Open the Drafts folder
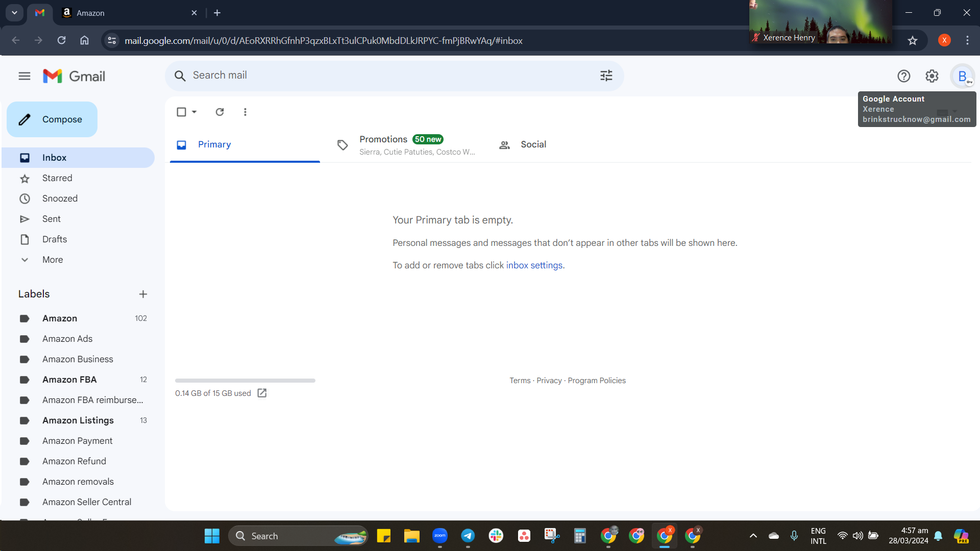This screenshot has height=551, width=980. 78,239
